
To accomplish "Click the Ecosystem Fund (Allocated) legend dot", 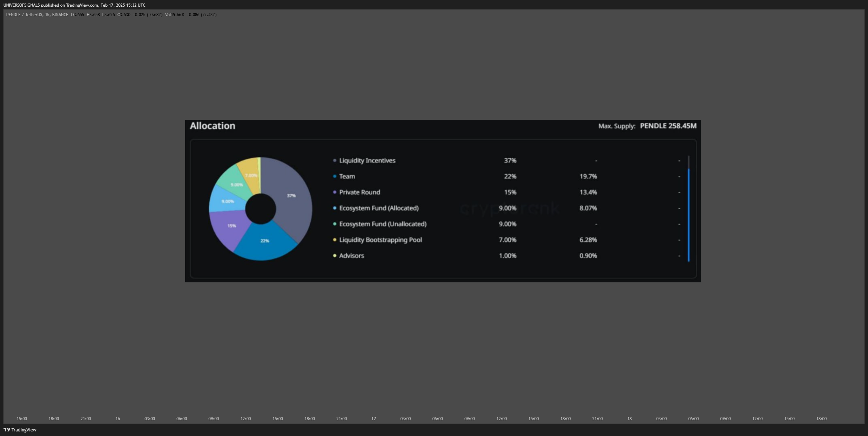I will [x=335, y=208].
